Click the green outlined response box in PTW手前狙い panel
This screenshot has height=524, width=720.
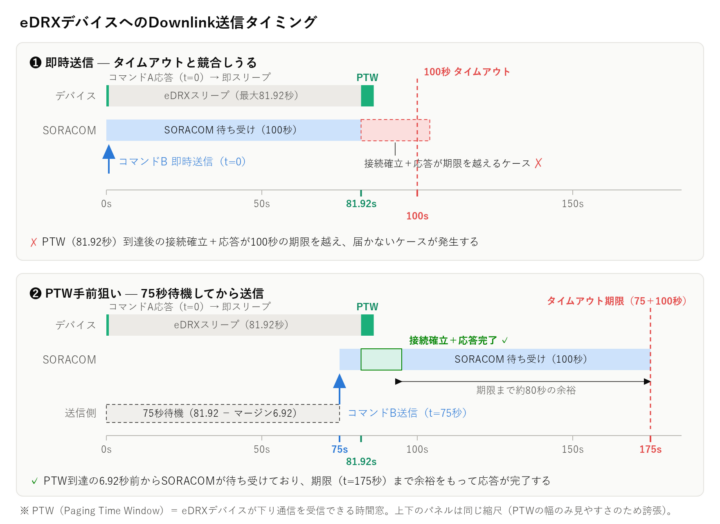click(381, 359)
